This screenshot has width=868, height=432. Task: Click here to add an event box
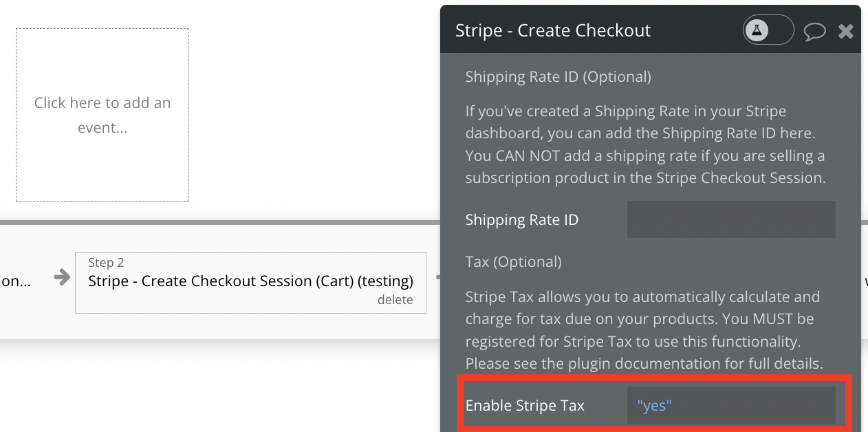(102, 115)
